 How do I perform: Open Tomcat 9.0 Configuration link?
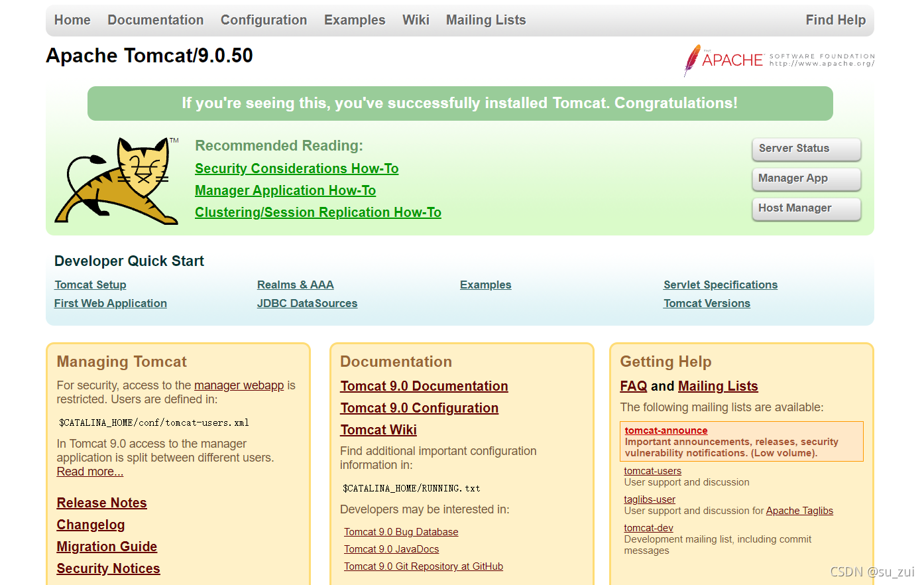[420, 408]
